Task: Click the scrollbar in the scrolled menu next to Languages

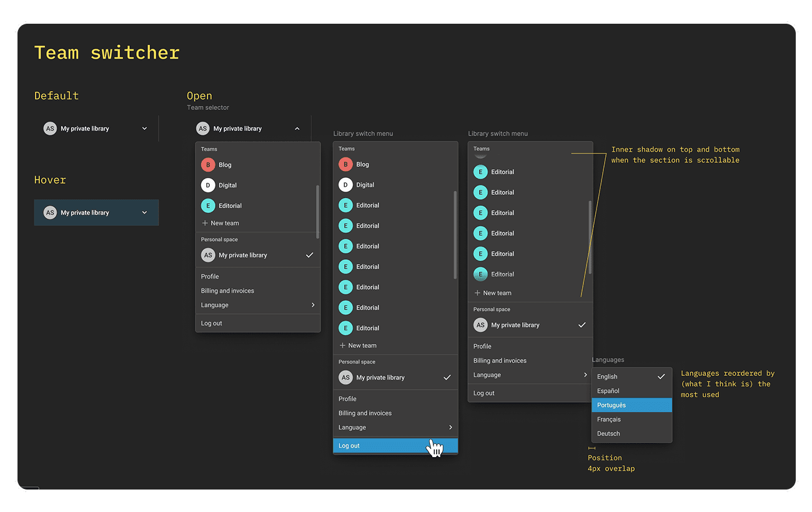Action: point(590,237)
